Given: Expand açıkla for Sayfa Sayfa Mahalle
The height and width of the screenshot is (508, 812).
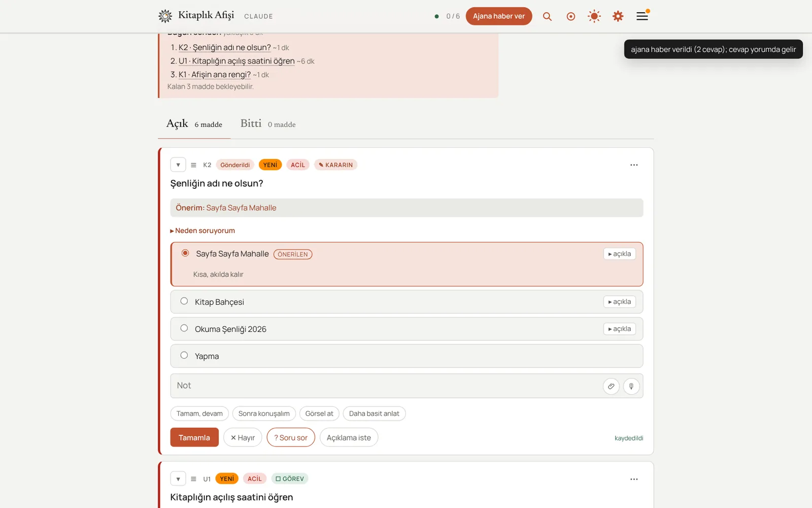Looking at the screenshot, I should [x=620, y=254].
